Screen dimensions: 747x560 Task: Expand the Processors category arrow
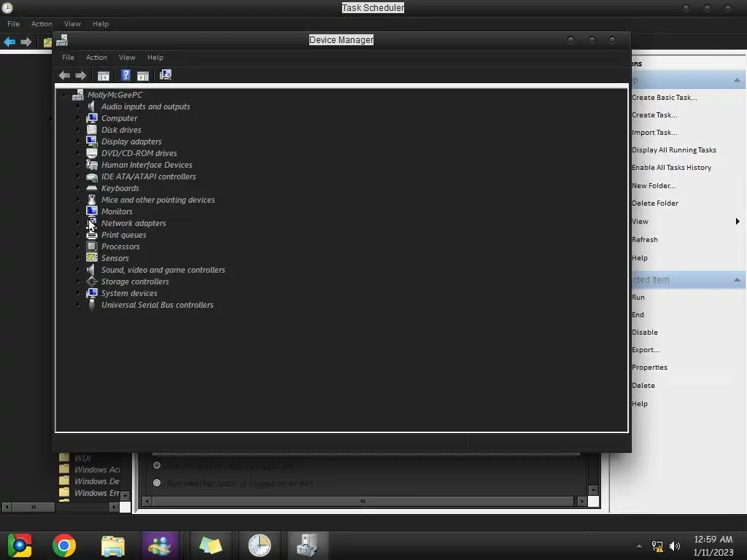78,246
